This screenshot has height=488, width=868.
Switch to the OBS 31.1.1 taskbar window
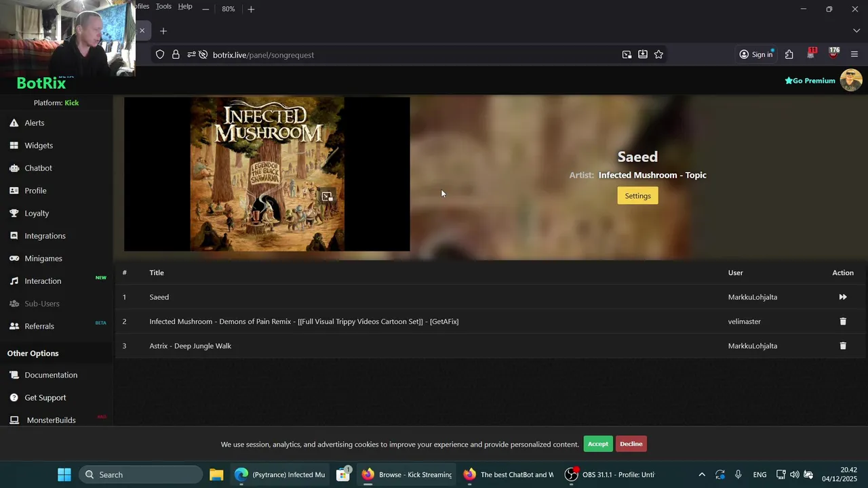[610, 474]
